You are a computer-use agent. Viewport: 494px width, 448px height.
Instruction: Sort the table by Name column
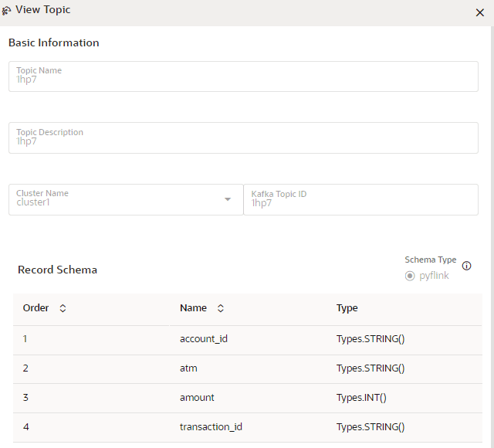click(x=221, y=308)
